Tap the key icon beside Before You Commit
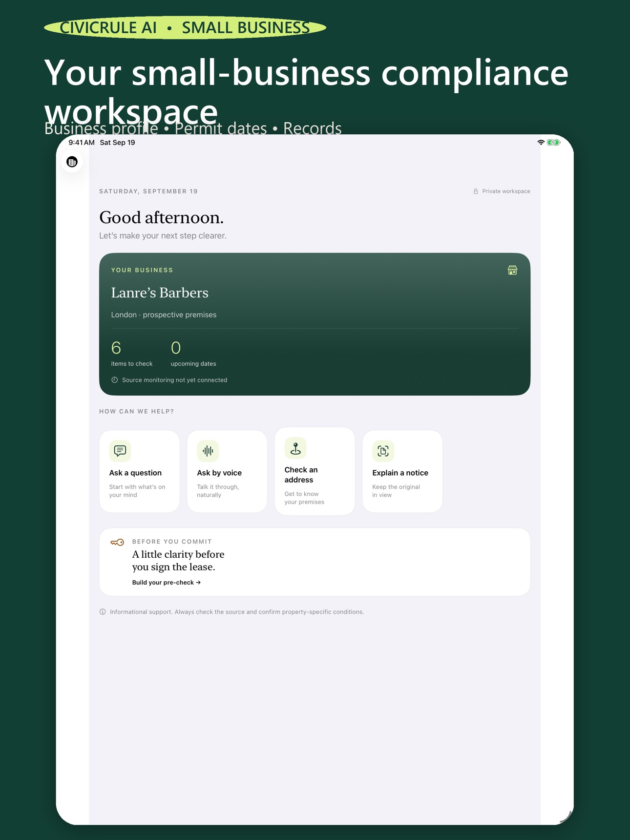630x840 pixels. [117, 542]
